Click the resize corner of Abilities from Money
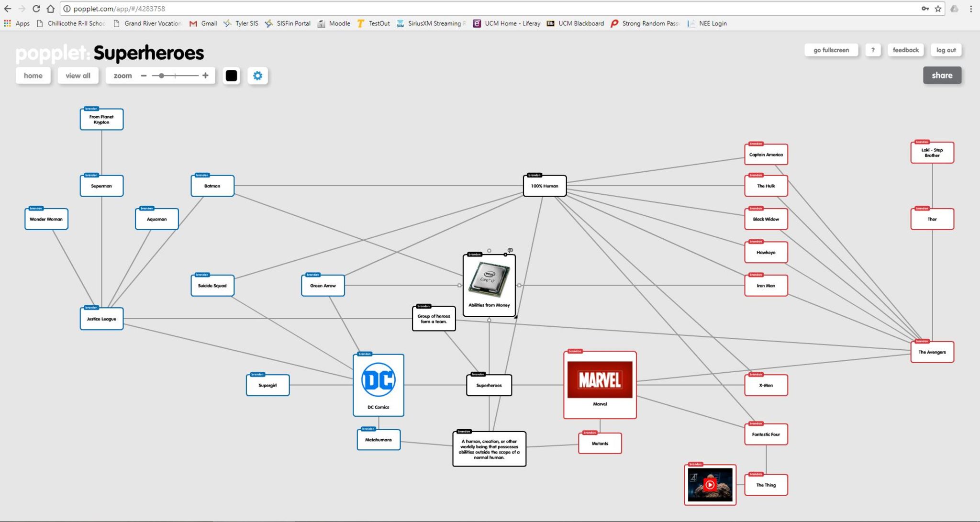This screenshot has width=980, height=522. tap(516, 316)
